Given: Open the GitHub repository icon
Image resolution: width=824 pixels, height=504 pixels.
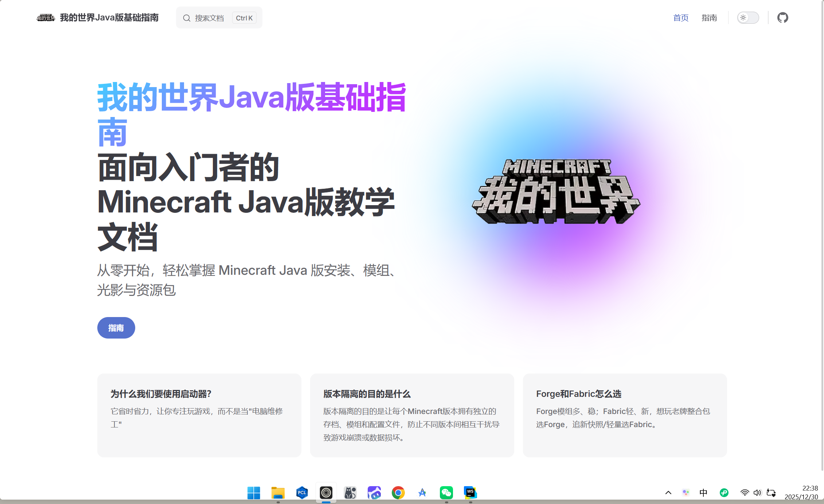Looking at the screenshot, I should [783, 17].
